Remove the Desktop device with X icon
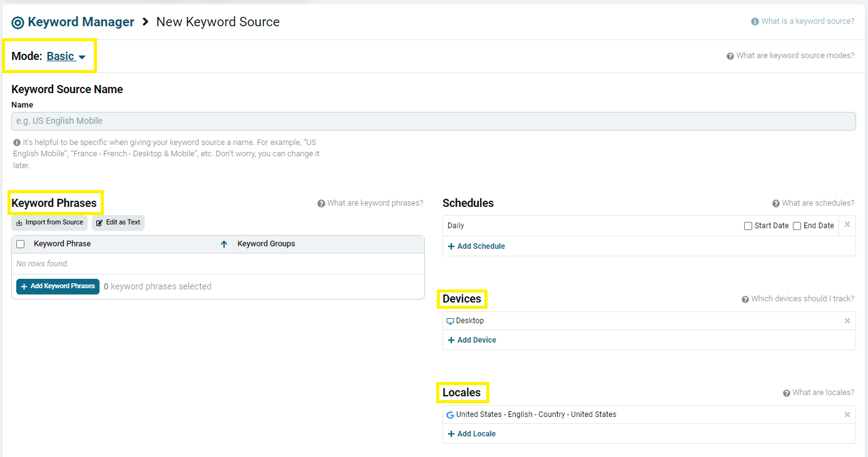Image resolution: width=868 pixels, height=457 pixels. pos(847,321)
